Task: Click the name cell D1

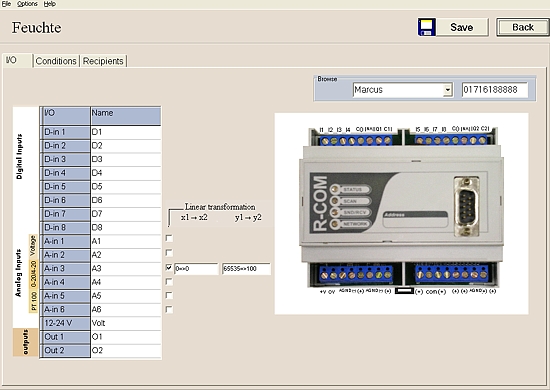Action: click(x=126, y=132)
